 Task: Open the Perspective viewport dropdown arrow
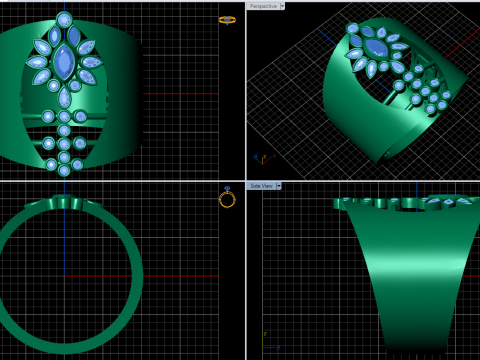click(282, 6)
